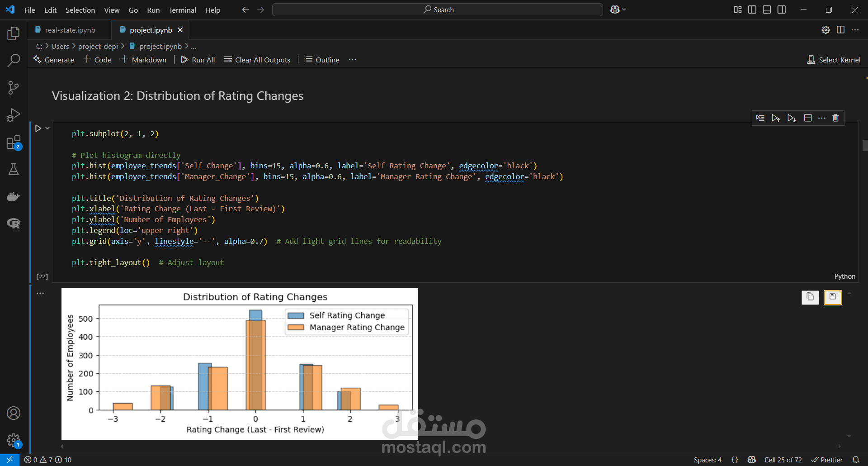
Task: Click Cell 25 of 72 status
Action: (783, 460)
